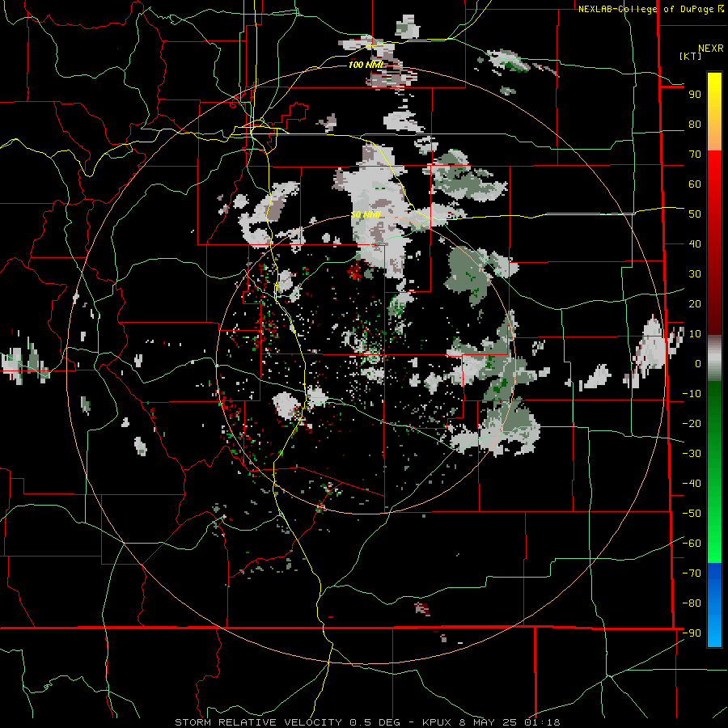
Task: Click the 30 value on the scale
Action: [695, 274]
